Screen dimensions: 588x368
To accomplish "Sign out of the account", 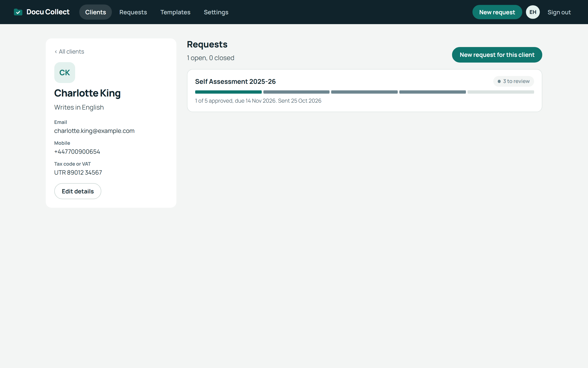I will point(559,12).
